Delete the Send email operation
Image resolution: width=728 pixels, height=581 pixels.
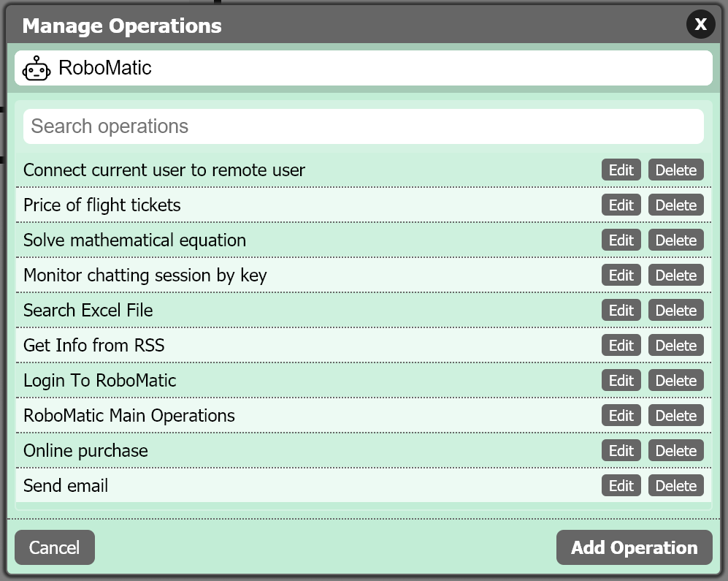[x=675, y=486]
